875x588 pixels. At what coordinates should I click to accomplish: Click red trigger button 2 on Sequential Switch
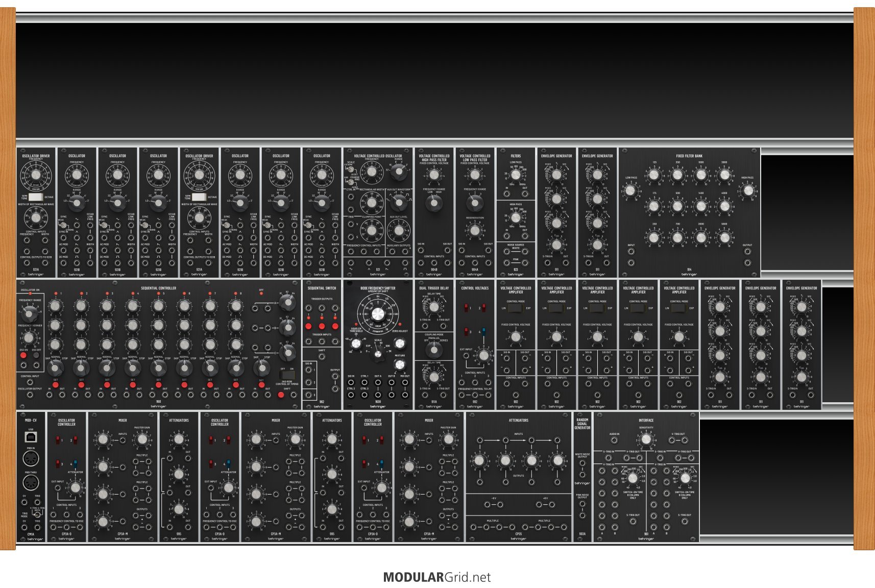pos(322,326)
